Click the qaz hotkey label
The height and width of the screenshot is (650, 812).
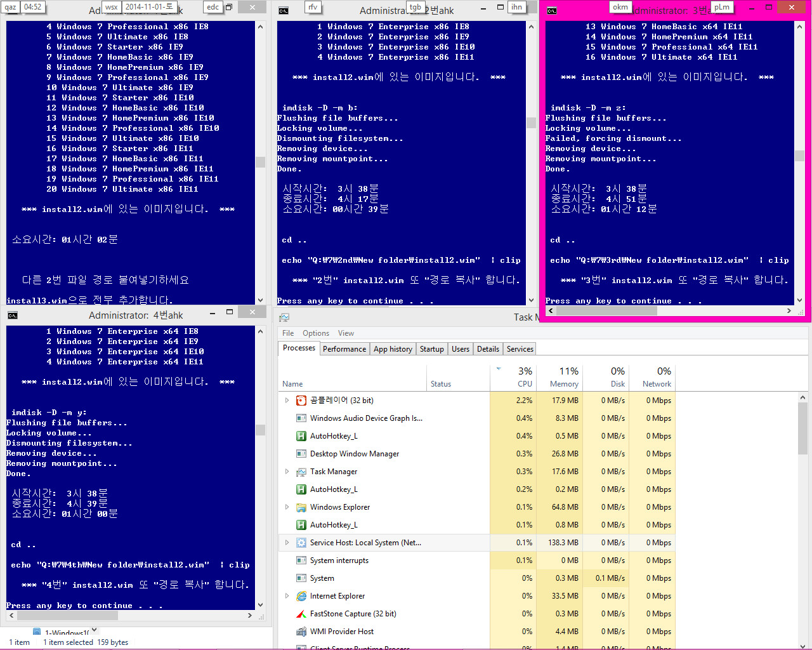point(10,7)
